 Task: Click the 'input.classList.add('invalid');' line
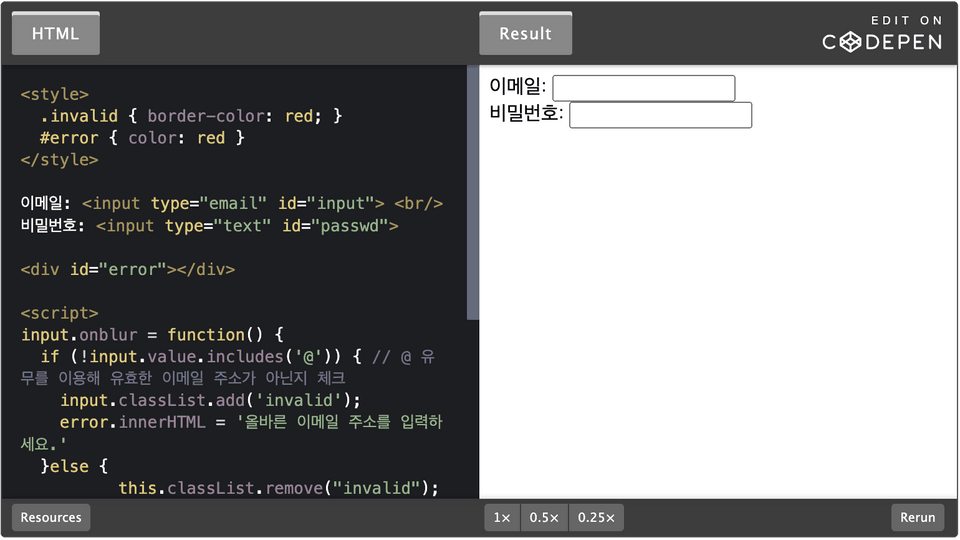(x=211, y=401)
